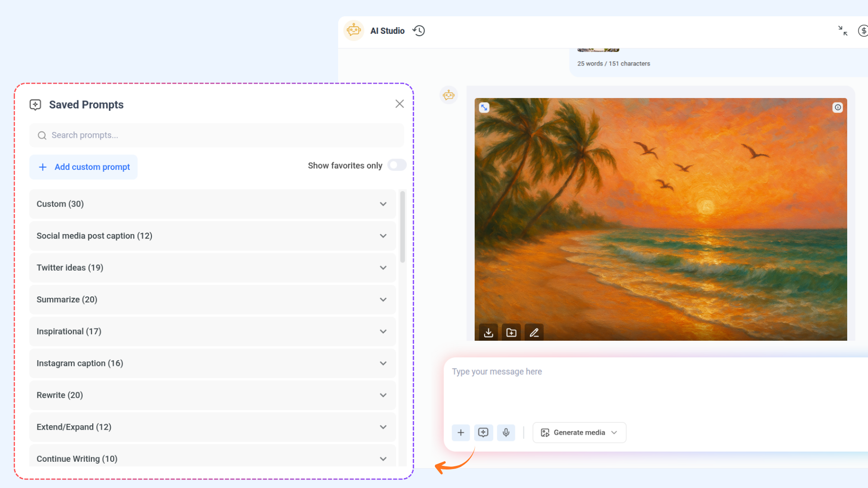Click the plus attachment button
The image size is (868, 488).
click(461, 432)
